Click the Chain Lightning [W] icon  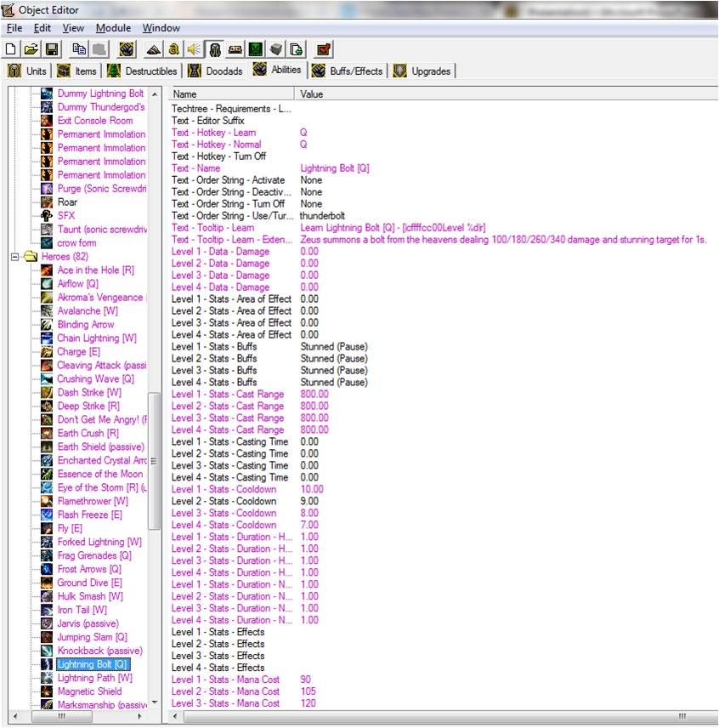(47, 338)
